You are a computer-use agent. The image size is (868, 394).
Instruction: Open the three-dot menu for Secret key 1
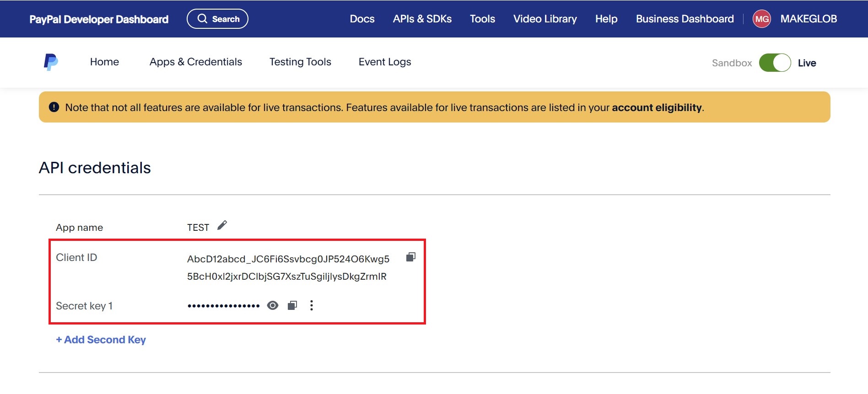[x=312, y=305]
